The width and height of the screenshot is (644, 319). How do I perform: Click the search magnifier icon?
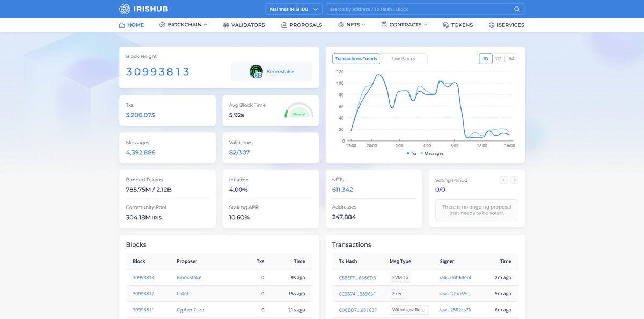(x=517, y=9)
